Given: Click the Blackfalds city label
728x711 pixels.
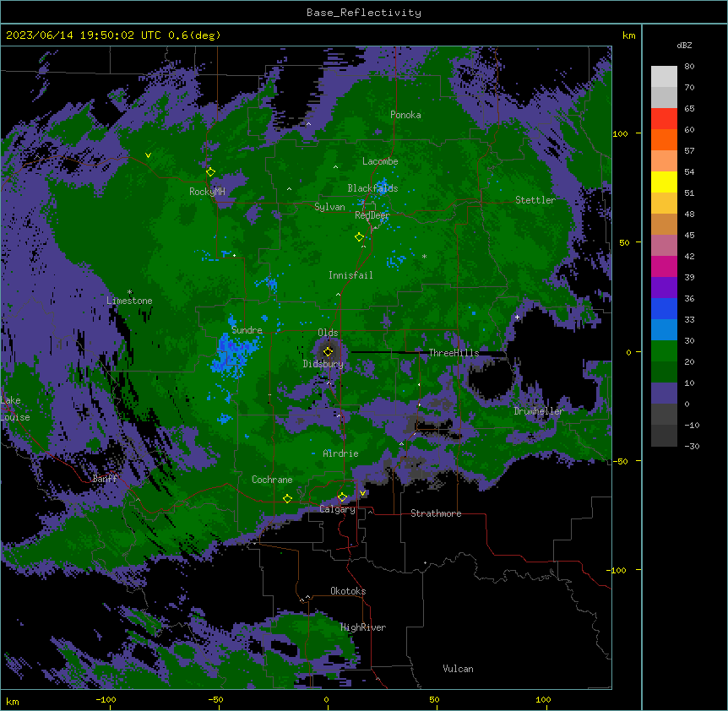Looking at the screenshot, I should click(372, 188).
